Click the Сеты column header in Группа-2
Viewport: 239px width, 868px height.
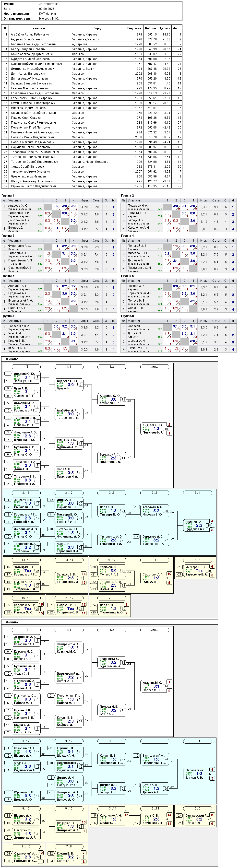pos(216,200)
